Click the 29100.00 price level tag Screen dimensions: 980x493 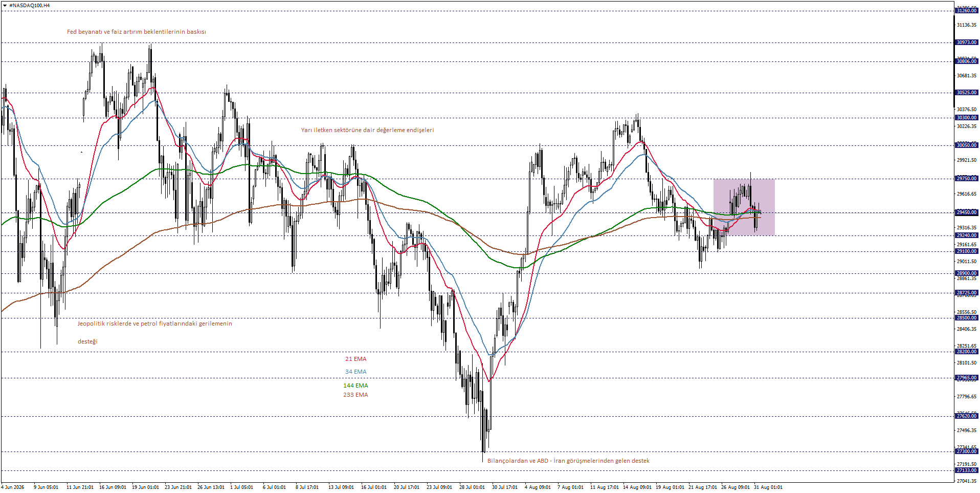click(x=966, y=251)
